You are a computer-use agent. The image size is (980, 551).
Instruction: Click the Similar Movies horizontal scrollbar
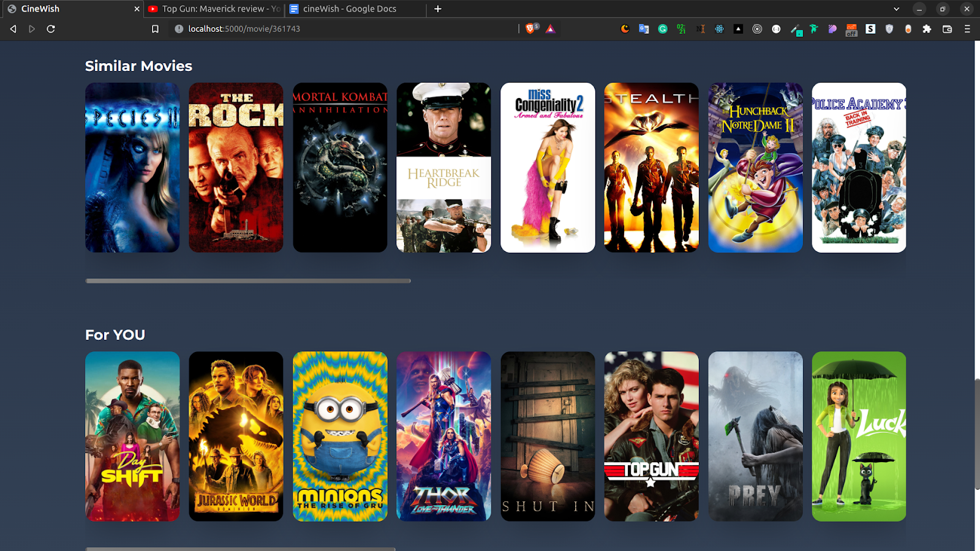(x=248, y=281)
